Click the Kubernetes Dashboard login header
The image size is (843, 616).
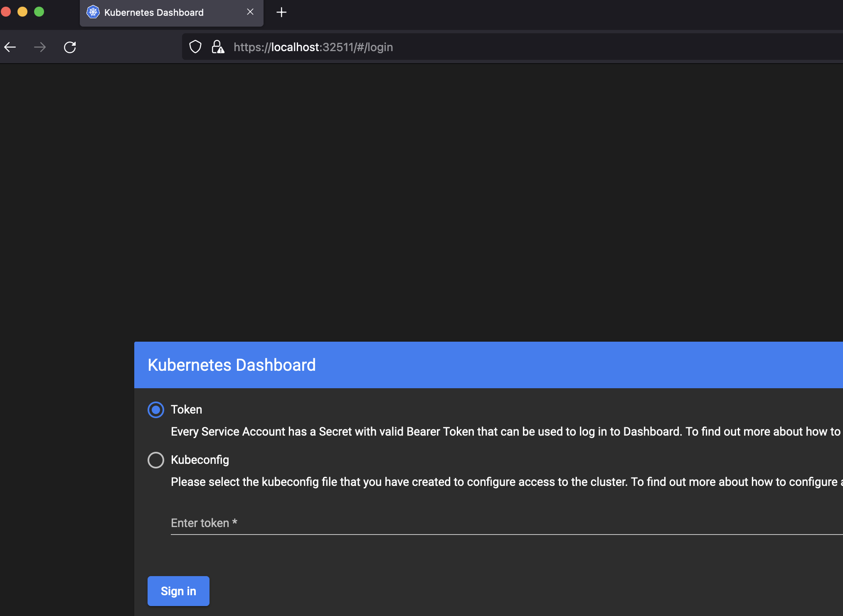[x=232, y=365]
